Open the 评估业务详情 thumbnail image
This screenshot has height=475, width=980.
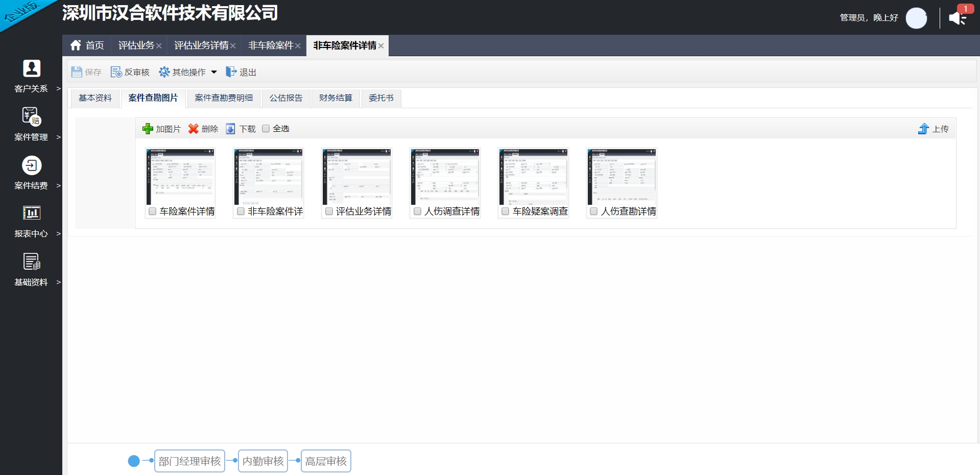(x=357, y=177)
